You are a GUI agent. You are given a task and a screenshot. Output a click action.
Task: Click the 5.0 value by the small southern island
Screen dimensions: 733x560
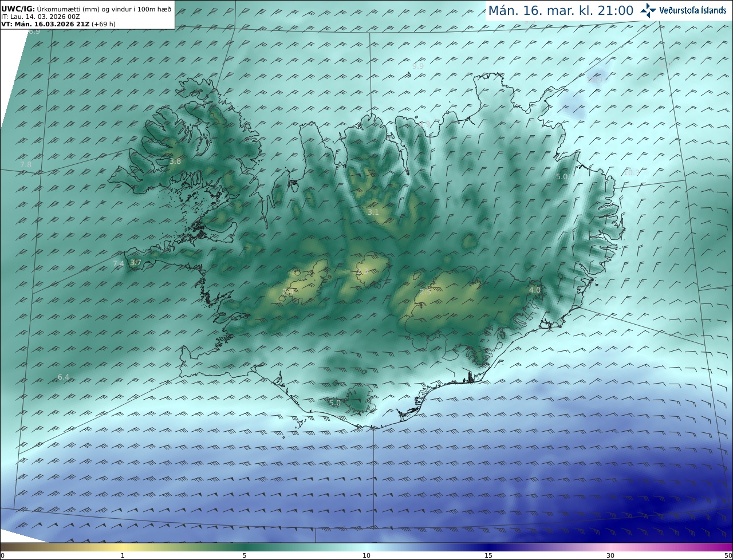[x=335, y=403]
